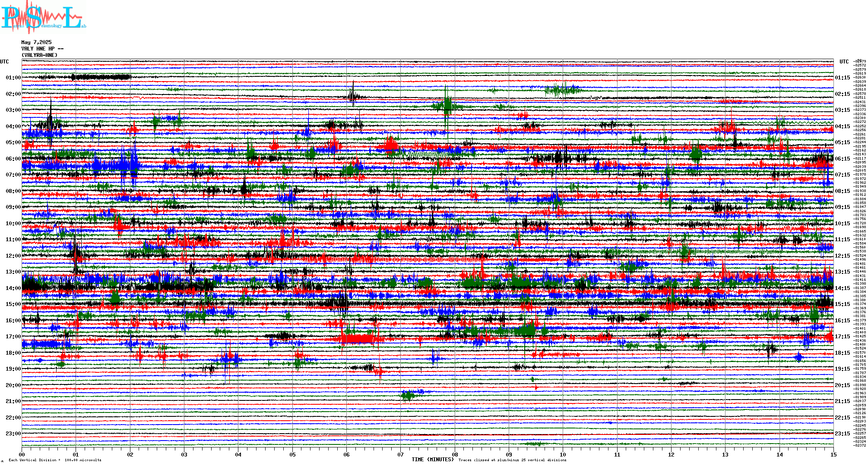
Task: Click the 08:15 end-of-trace time label
Action: pyautogui.click(x=843, y=191)
